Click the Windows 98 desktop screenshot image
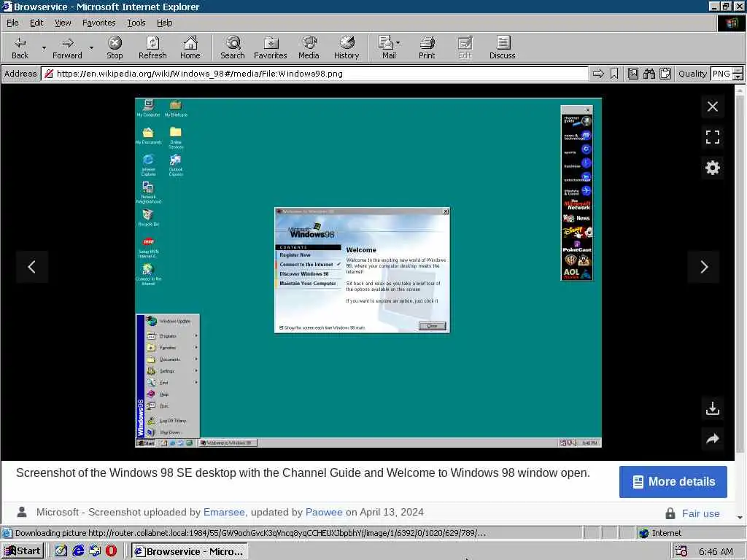Viewport: 747px width, 560px height. click(x=368, y=273)
